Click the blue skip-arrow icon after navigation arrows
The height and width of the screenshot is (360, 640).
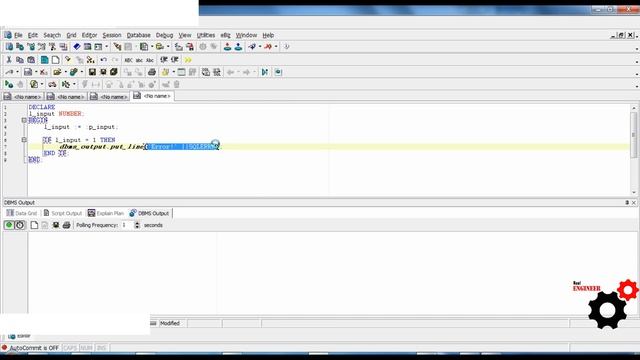[x=264, y=72]
